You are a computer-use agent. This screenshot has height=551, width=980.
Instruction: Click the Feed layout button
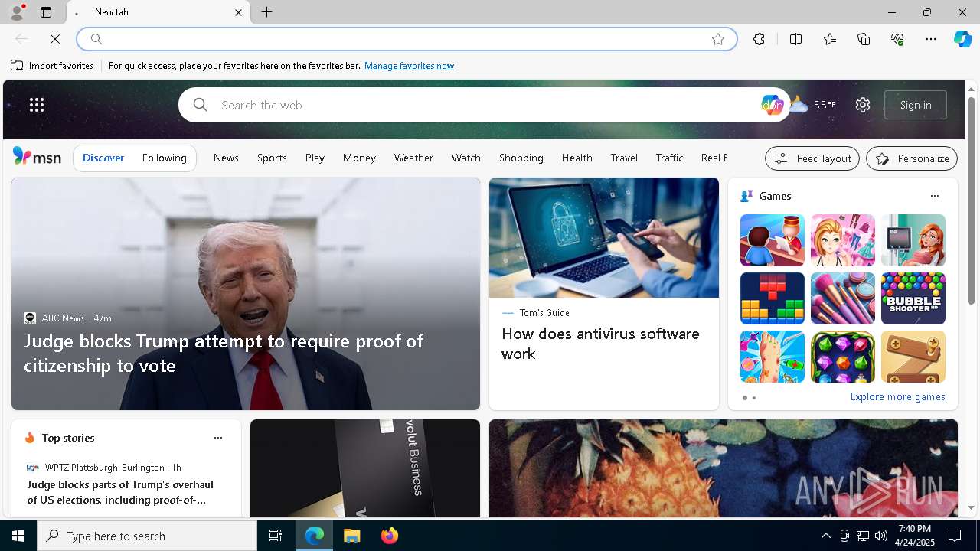[x=812, y=158]
